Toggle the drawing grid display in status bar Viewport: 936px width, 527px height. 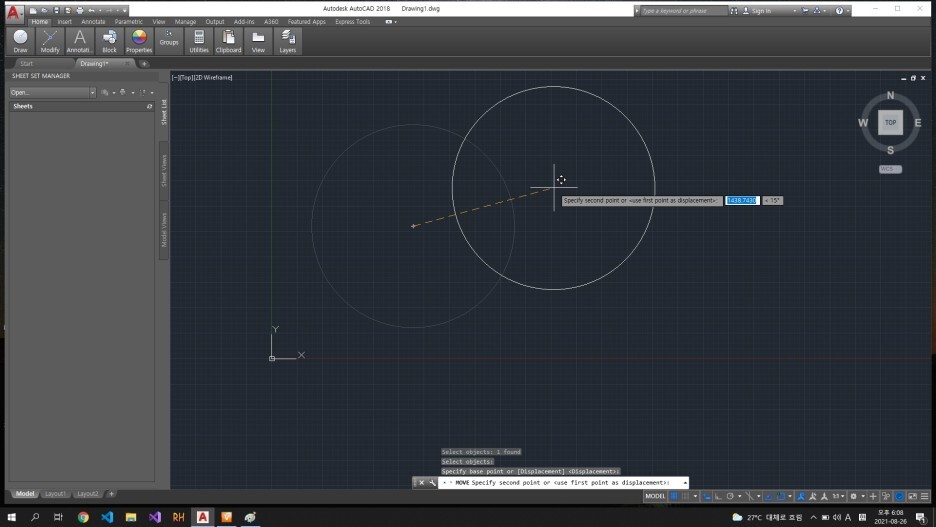pyautogui.click(x=674, y=496)
